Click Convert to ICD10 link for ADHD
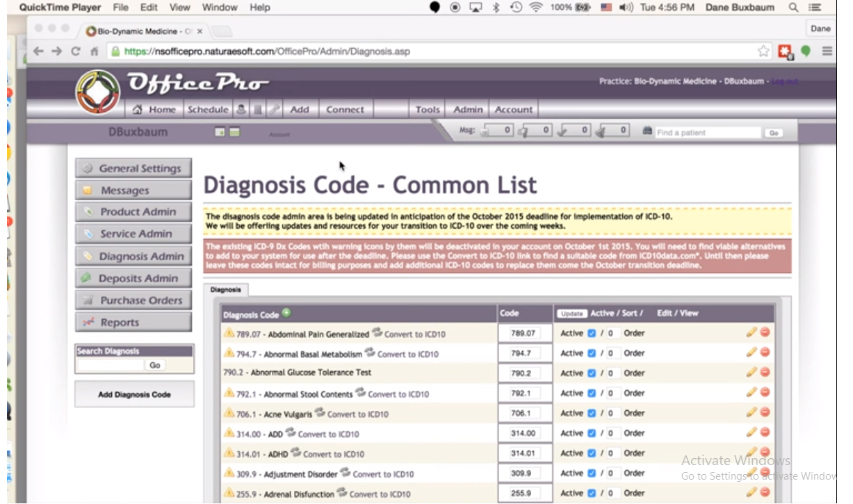 point(334,454)
